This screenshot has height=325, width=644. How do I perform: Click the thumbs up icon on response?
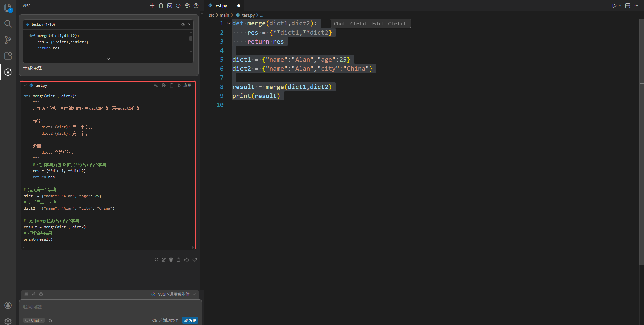pos(186,260)
